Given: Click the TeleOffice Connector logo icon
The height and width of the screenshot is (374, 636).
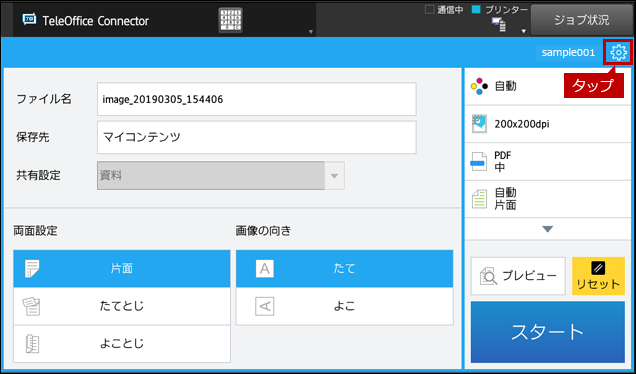Looking at the screenshot, I should pos(30,19).
